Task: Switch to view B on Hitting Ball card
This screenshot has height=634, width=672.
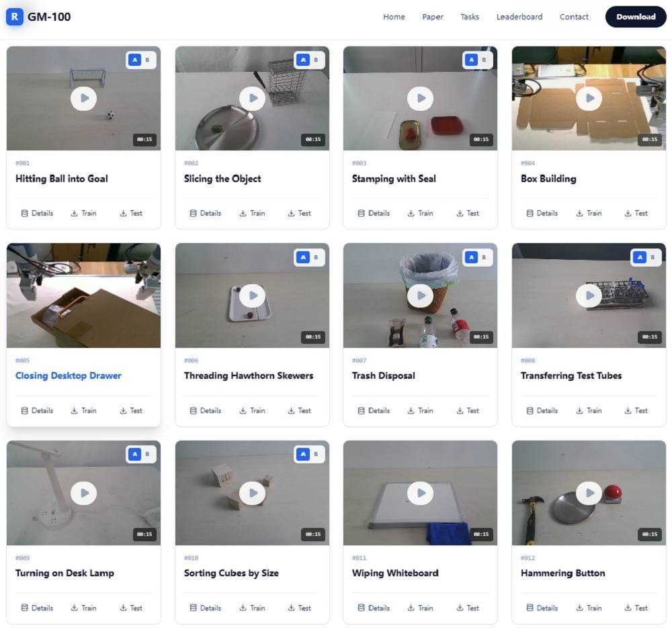Action: pos(147,60)
